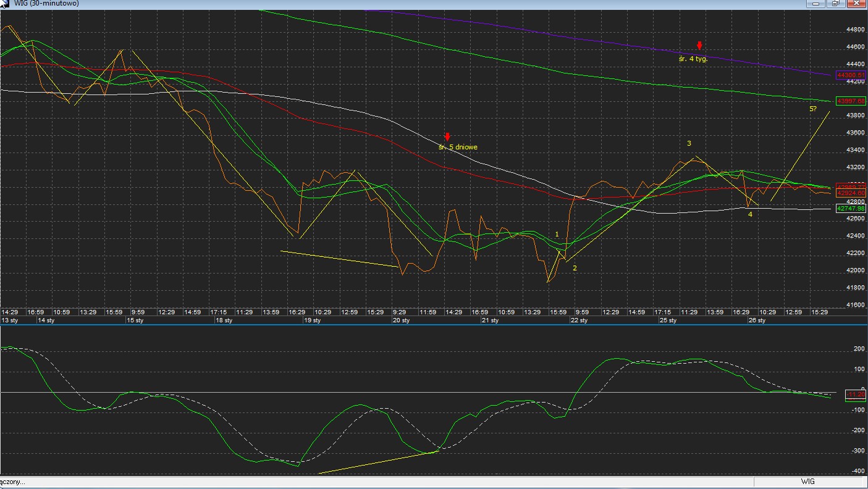The width and height of the screenshot is (868, 489).
Task: Select the '5?' wave label
Action: pyautogui.click(x=813, y=109)
